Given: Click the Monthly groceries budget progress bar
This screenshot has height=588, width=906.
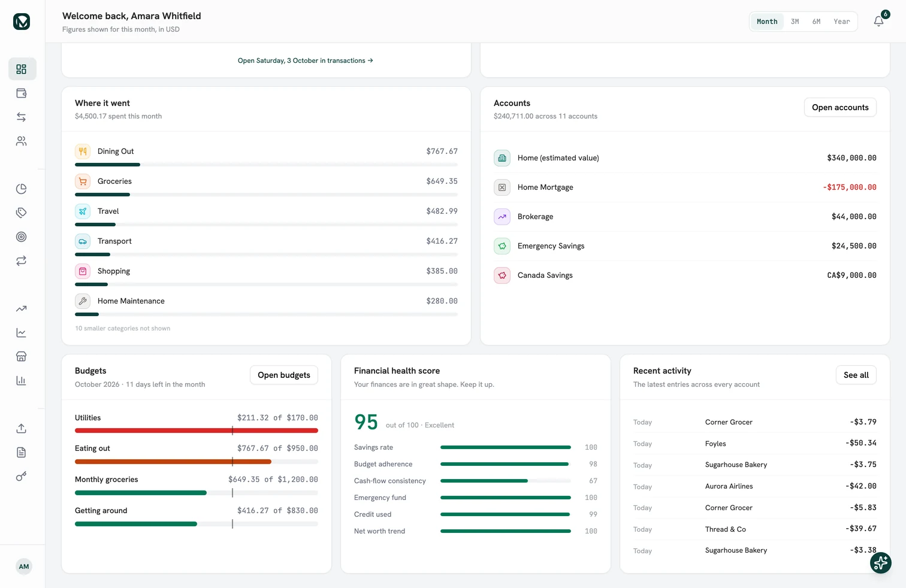Looking at the screenshot, I should (x=197, y=493).
